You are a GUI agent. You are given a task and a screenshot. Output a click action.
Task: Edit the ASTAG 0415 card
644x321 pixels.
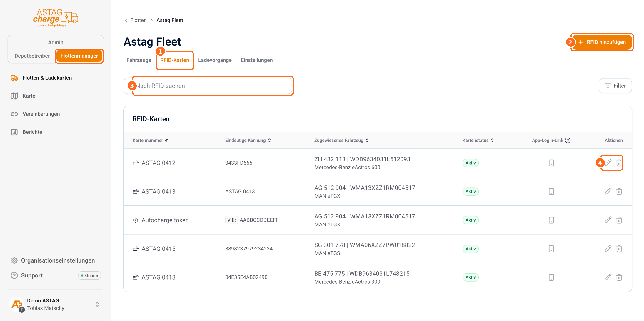[608, 249]
